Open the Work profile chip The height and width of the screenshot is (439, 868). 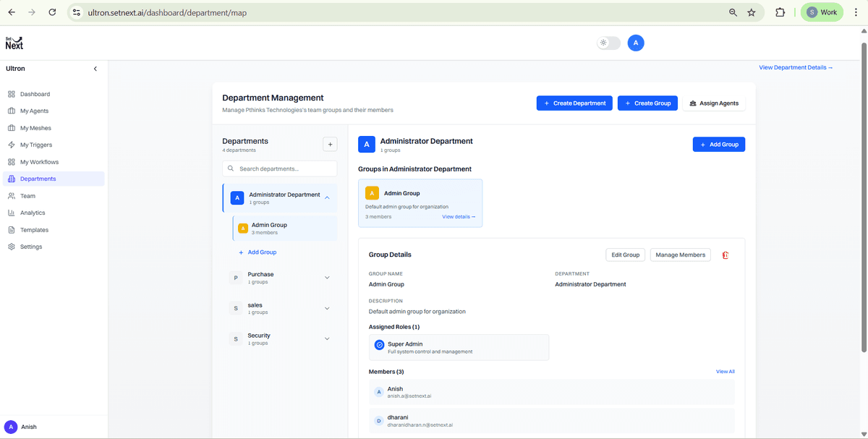click(822, 12)
